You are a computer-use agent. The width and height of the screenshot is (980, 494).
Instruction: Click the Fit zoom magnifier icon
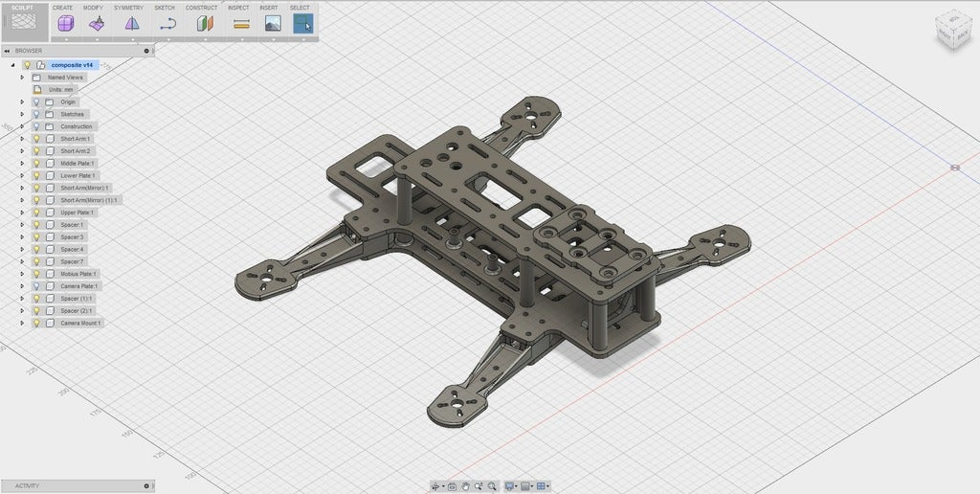point(492,486)
